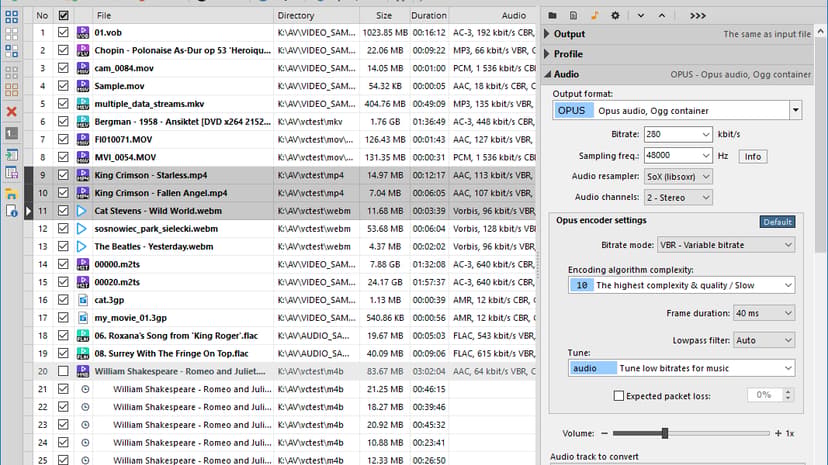Open the output folder icon in settings toolbar
The width and height of the screenshot is (828, 465).
pos(552,15)
